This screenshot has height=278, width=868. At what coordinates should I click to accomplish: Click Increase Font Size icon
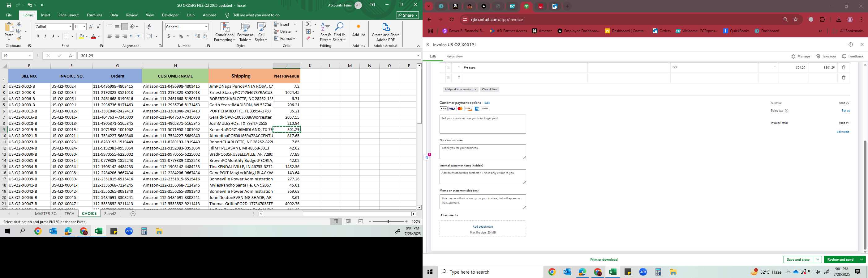(x=91, y=27)
